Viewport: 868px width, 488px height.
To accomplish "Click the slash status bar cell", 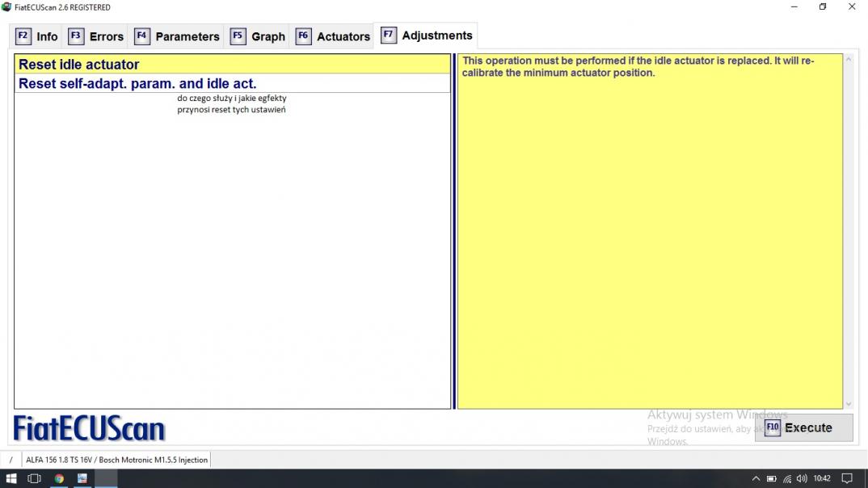I will [x=11, y=460].
